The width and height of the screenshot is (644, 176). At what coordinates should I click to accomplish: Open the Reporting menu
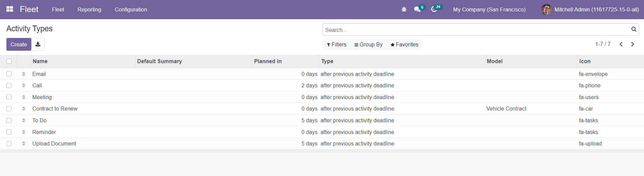[89, 9]
